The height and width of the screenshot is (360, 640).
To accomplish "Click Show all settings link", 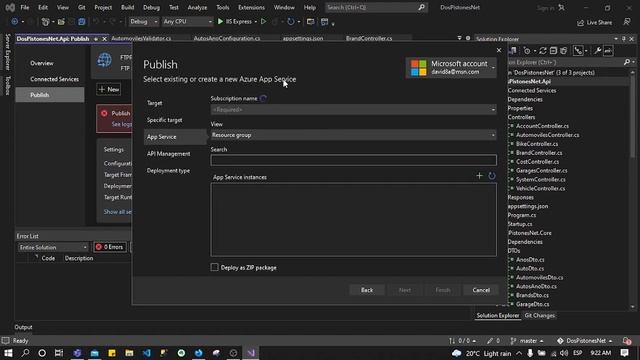I will (x=118, y=211).
